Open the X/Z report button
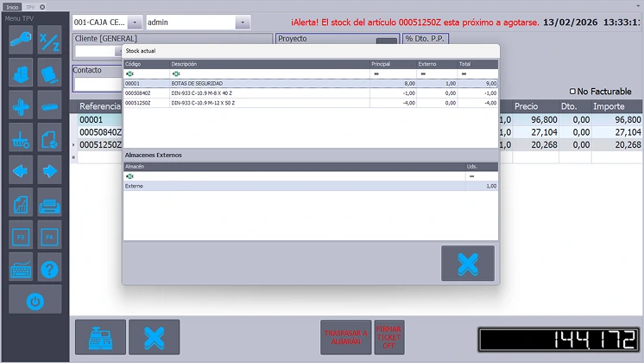 click(49, 40)
